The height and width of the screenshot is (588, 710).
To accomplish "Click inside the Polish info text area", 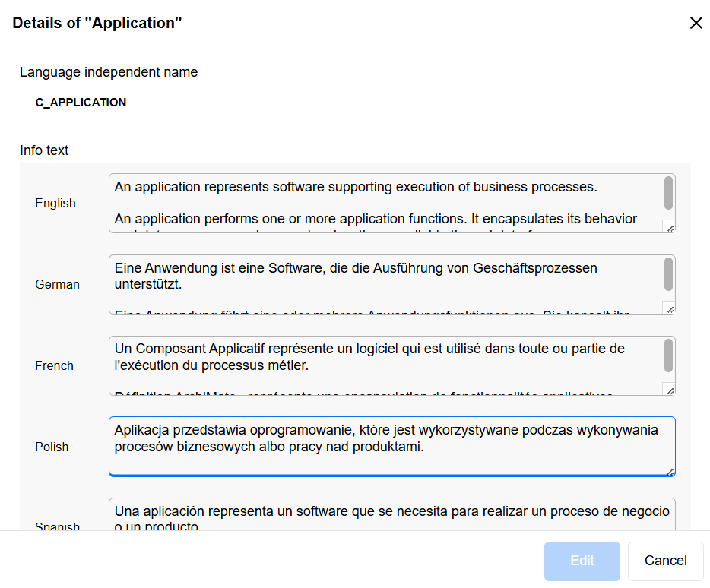I will coord(384,447).
